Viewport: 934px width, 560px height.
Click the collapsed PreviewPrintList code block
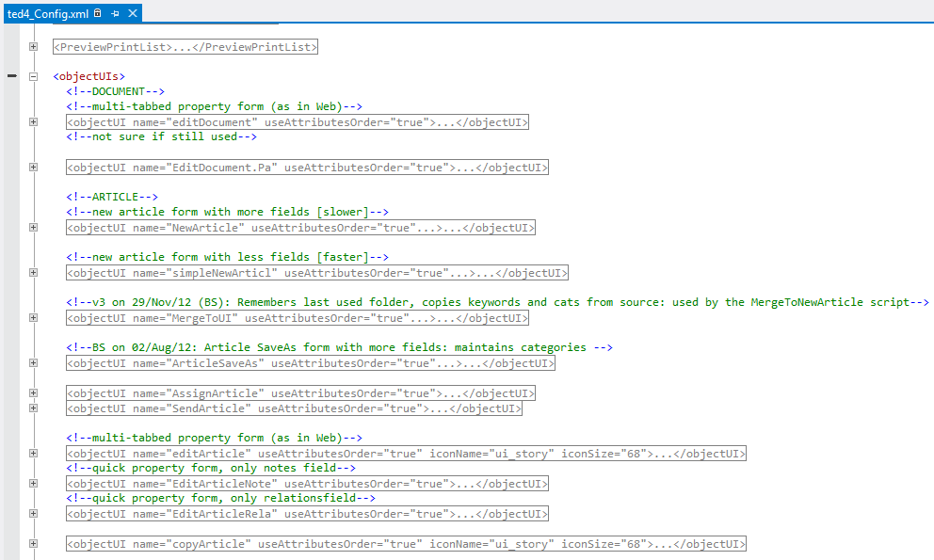tap(185, 47)
